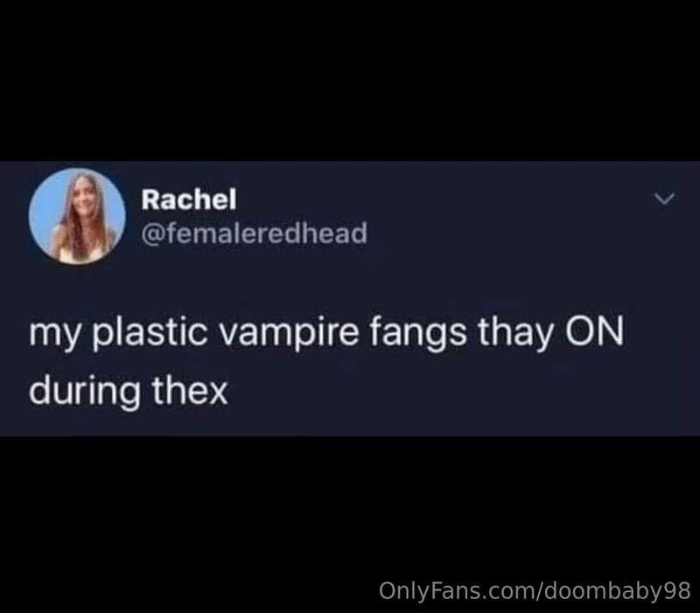The image size is (700, 613).
Task: Click the display name Rachel
Action: (189, 199)
